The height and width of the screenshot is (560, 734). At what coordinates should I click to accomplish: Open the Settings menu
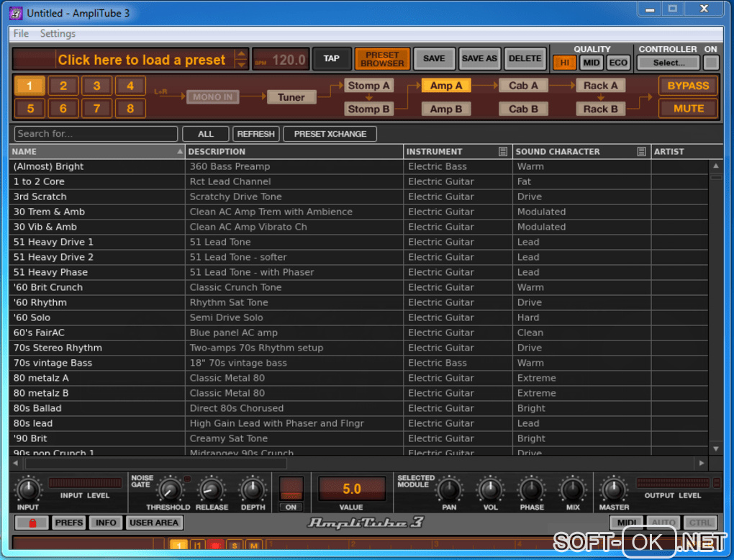[58, 33]
